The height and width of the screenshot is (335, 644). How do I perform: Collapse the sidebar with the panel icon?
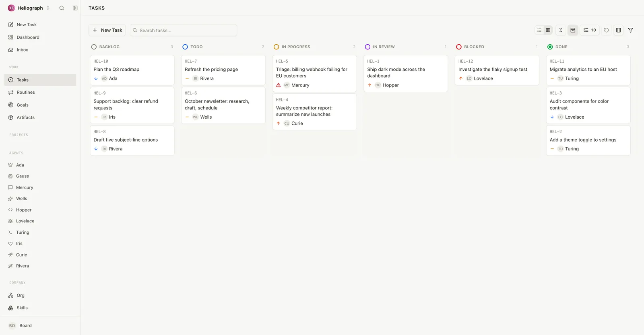tap(75, 8)
